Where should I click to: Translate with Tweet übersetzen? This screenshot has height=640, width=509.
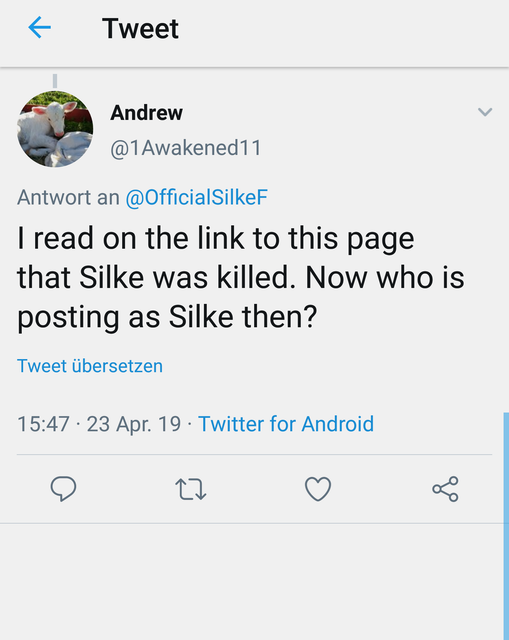click(90, 366)
